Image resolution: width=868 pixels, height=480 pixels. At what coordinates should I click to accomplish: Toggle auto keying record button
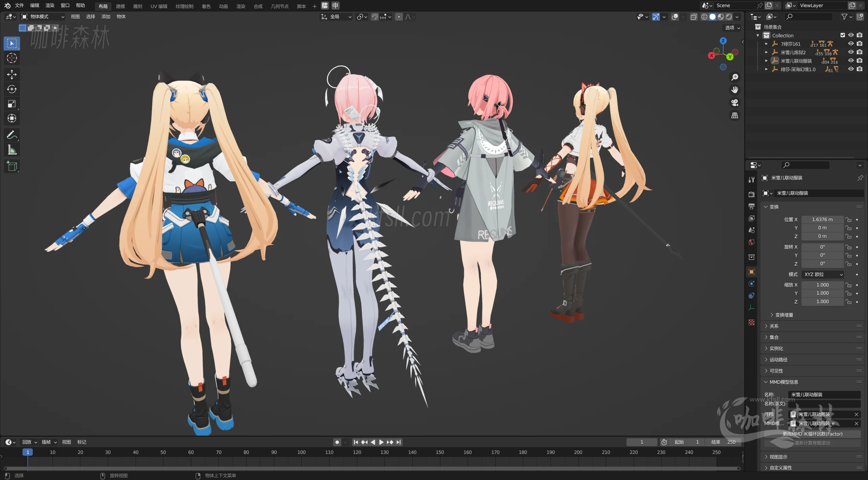coord(337,442)
